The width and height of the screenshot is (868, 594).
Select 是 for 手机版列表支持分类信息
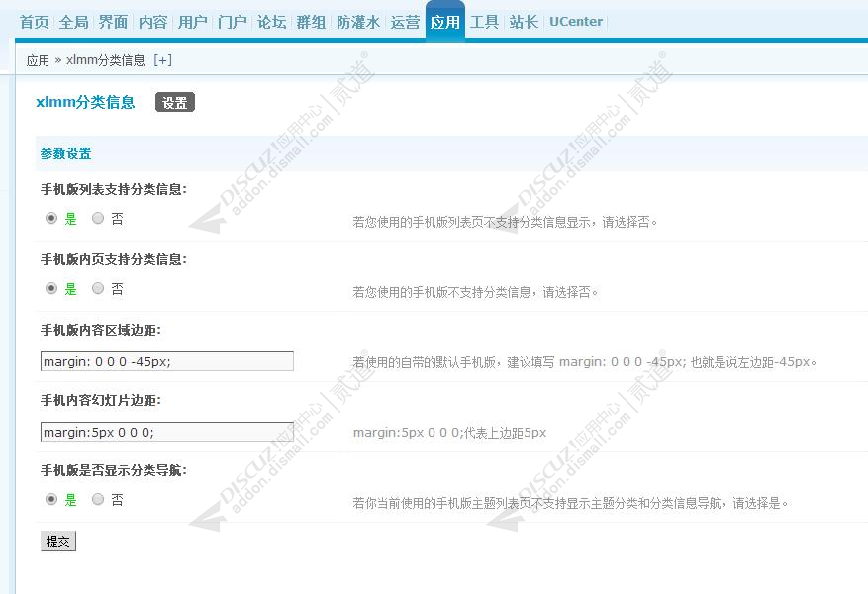[51, 218]
